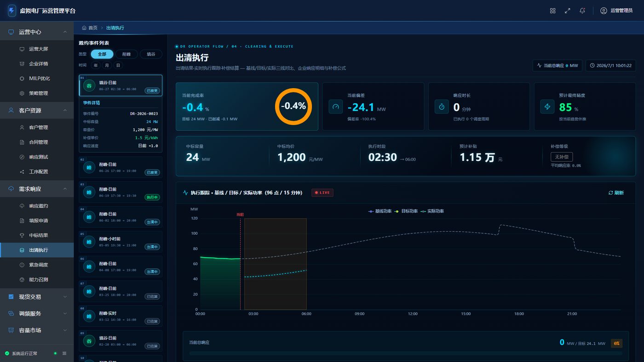Select event 填谷-日前 dated 06-27
644x362 pixels.
point(121,85)
